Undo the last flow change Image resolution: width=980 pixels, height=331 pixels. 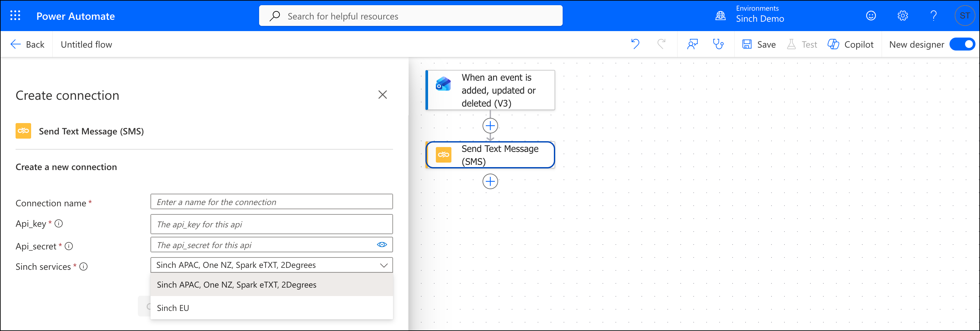tap(635, 44)
